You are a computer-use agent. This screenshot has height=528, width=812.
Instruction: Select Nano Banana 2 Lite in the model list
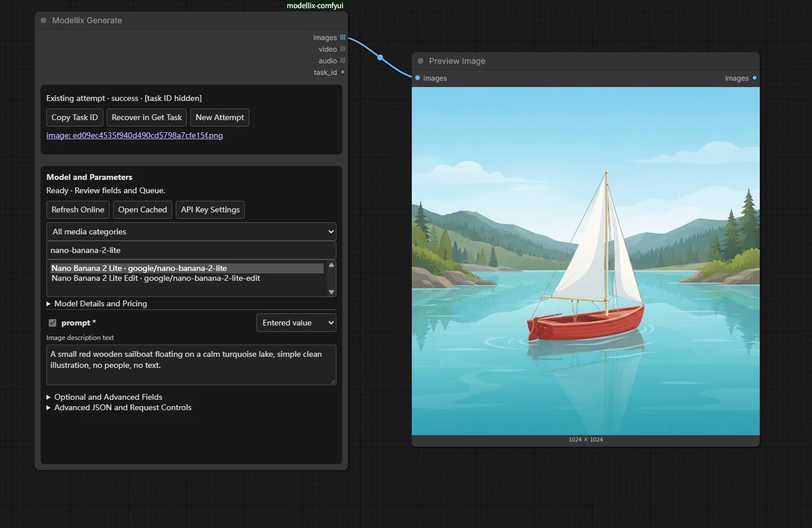coord(187,268)
